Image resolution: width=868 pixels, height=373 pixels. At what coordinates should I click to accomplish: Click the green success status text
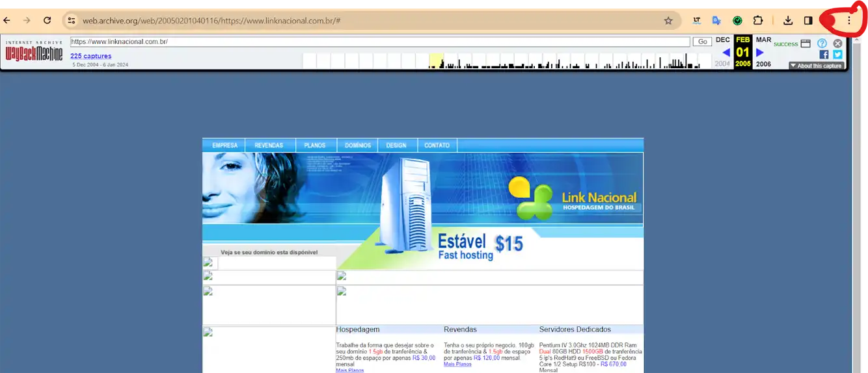786,44
